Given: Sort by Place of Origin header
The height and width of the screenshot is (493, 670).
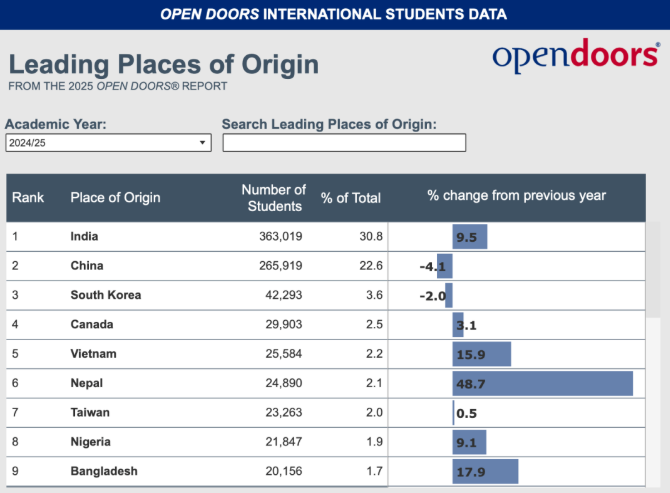Looking at the screenshot, I should coord(115,197).
